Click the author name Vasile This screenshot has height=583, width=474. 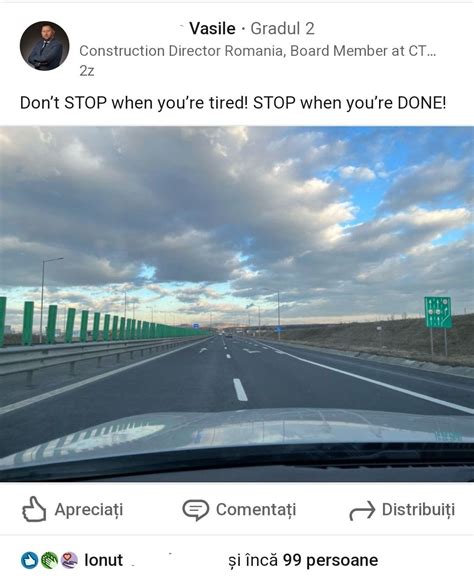[212, 29]
